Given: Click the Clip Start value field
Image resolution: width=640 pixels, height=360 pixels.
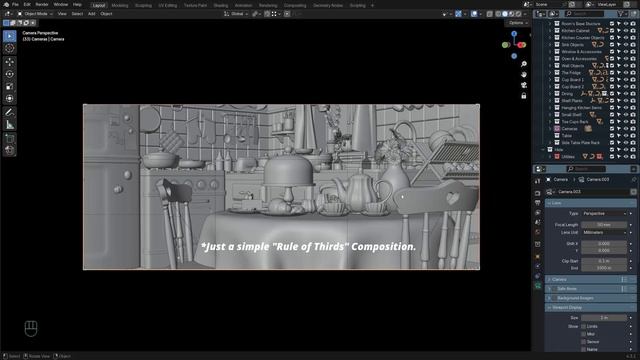Looking at the screenshot, I should (x=604, y=261).
